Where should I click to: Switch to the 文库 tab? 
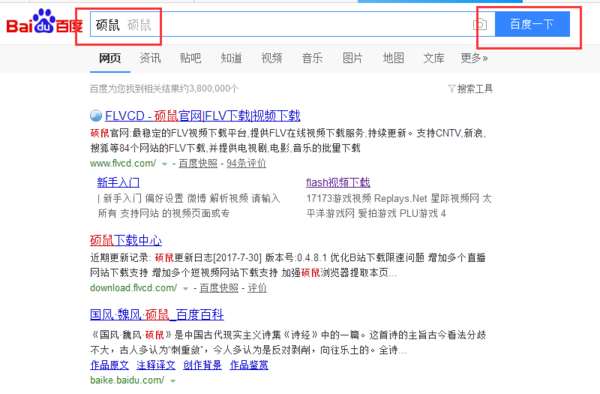(434, 58)
